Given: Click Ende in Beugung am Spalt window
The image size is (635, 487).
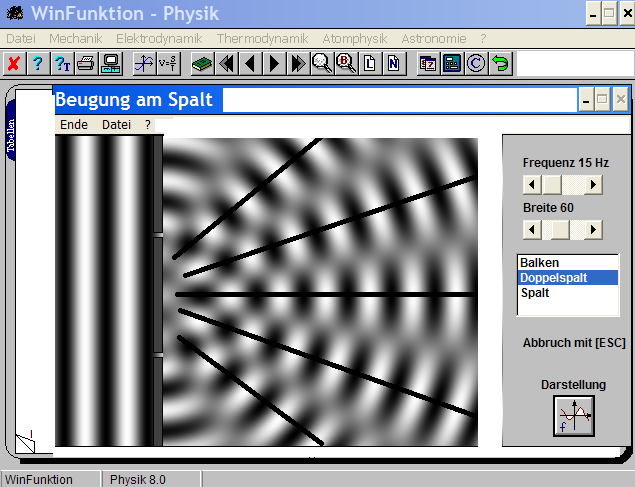Looking at the screenshot, I should tap(74, 125).
